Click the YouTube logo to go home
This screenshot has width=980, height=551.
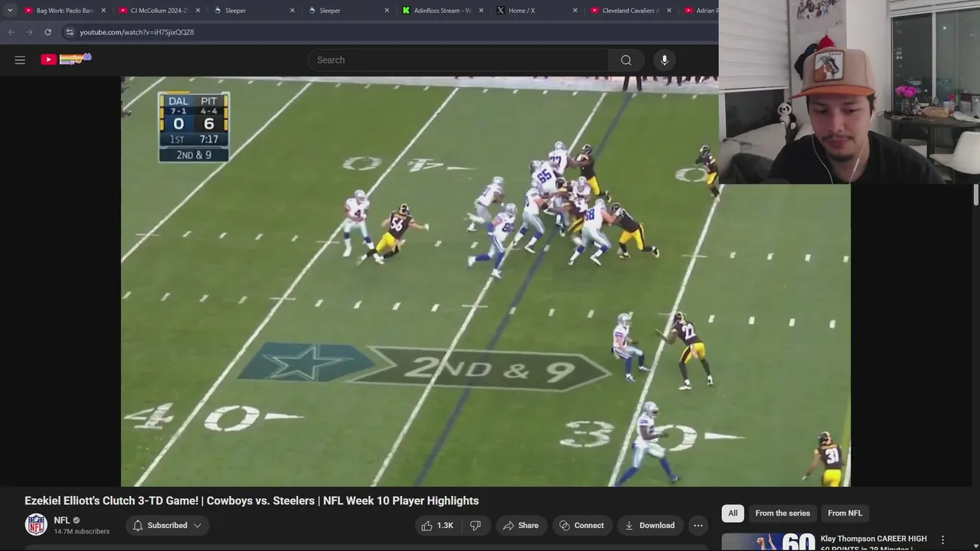coord(66,59)
